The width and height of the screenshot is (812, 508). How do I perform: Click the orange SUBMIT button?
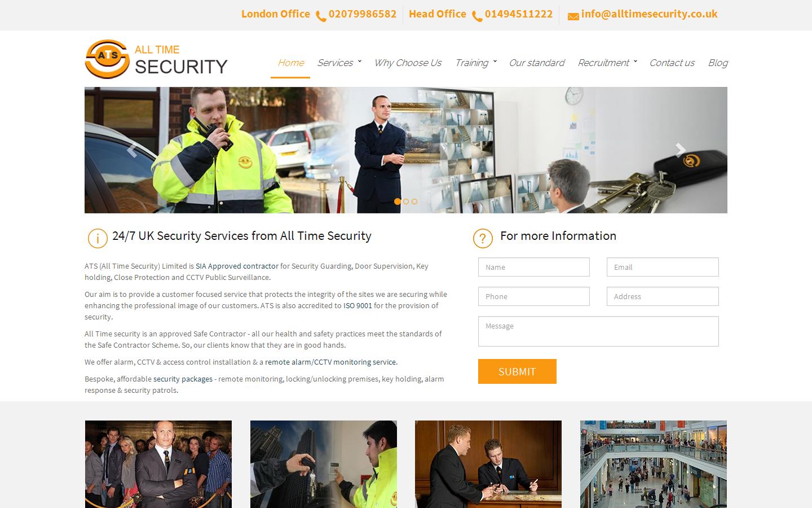(517, 371)
